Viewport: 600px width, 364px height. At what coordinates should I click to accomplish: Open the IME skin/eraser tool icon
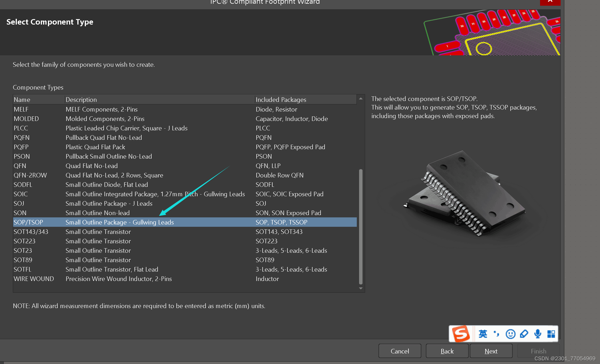[x=524, y=334]
